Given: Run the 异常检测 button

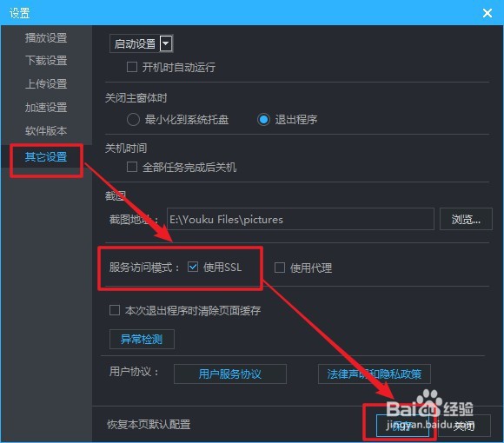Looking at the screenshot, I should click(142, 339).
